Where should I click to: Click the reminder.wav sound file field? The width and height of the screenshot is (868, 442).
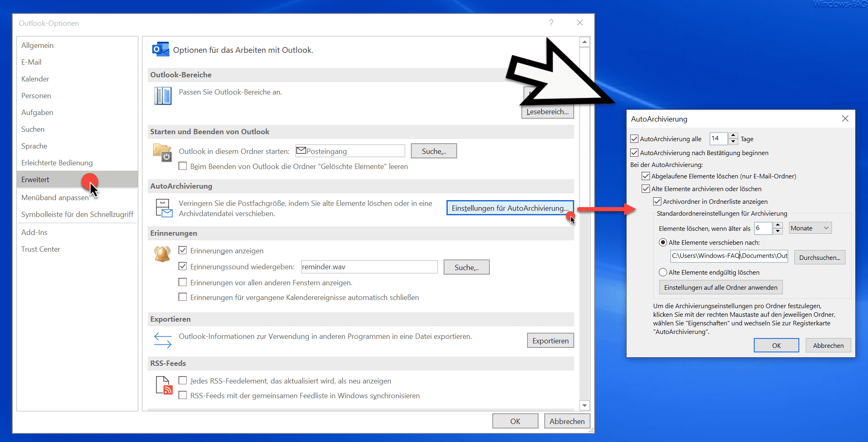point(370,267)
